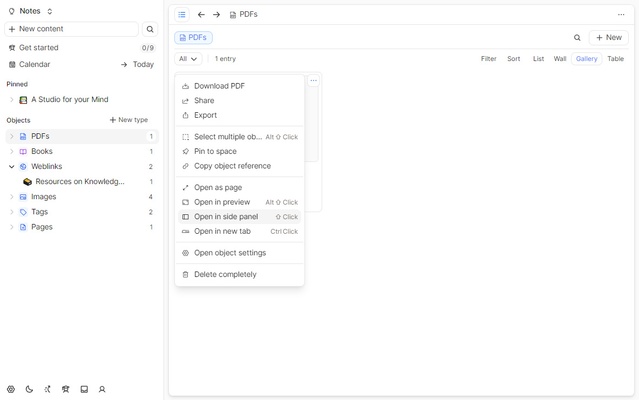Choose Open in preview
The height and width of the screenshot is (400, 639).
tap(240, 202)
